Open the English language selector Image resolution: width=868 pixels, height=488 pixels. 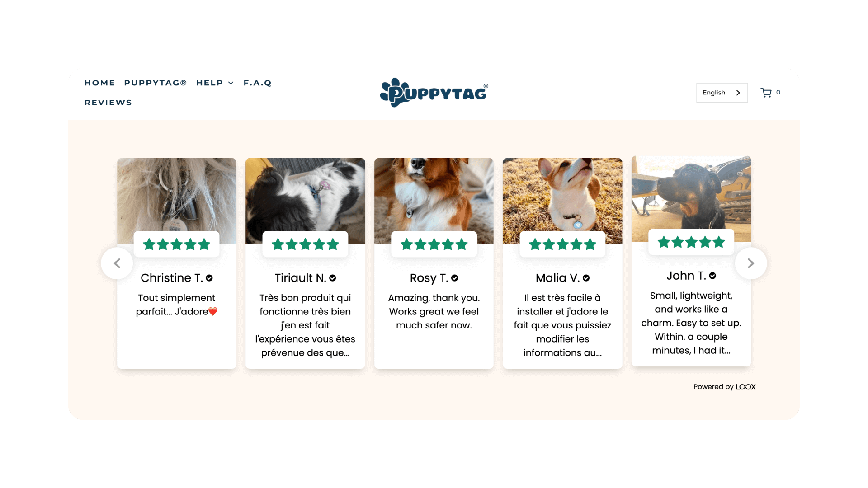click(x=722, y=93)
